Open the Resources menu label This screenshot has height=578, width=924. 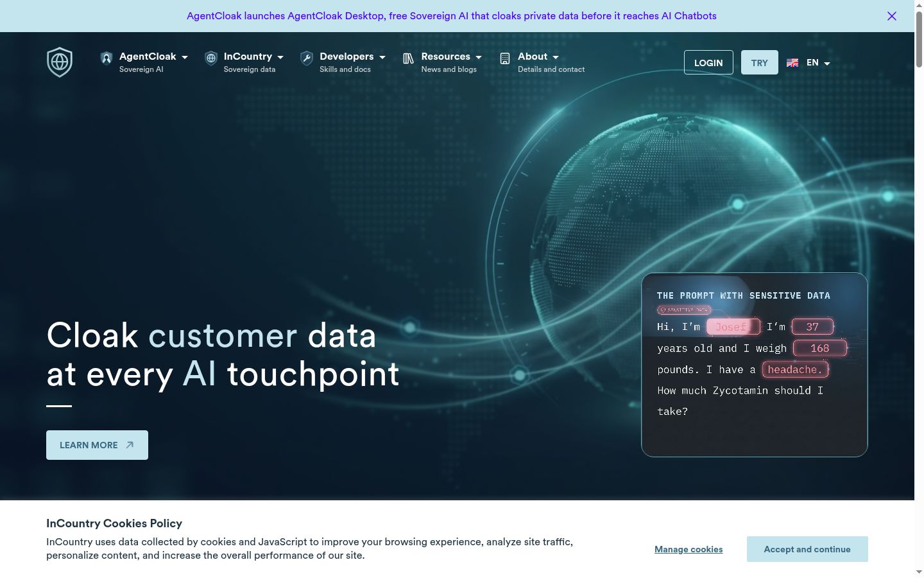click(446, 57)
